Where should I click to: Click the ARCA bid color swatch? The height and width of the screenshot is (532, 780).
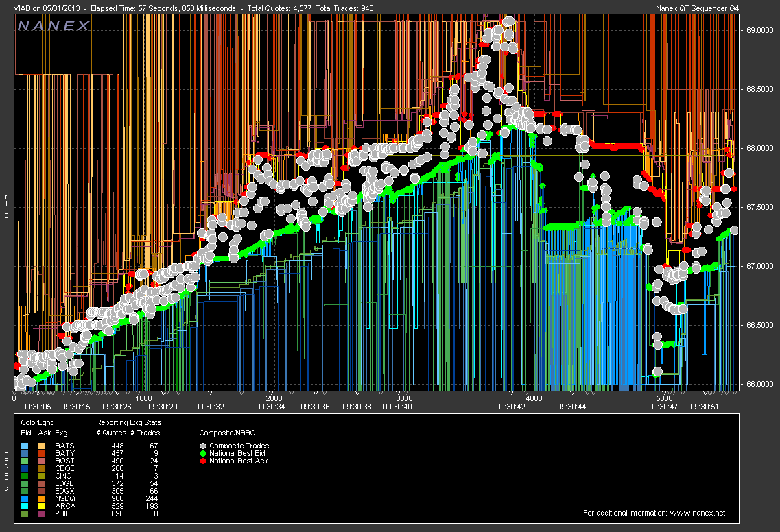coord(25,506)
